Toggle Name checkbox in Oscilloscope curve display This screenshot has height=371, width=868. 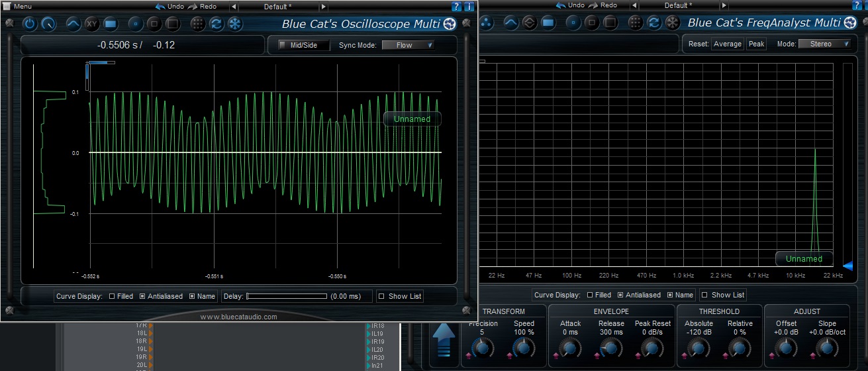[x=192, y=296]
